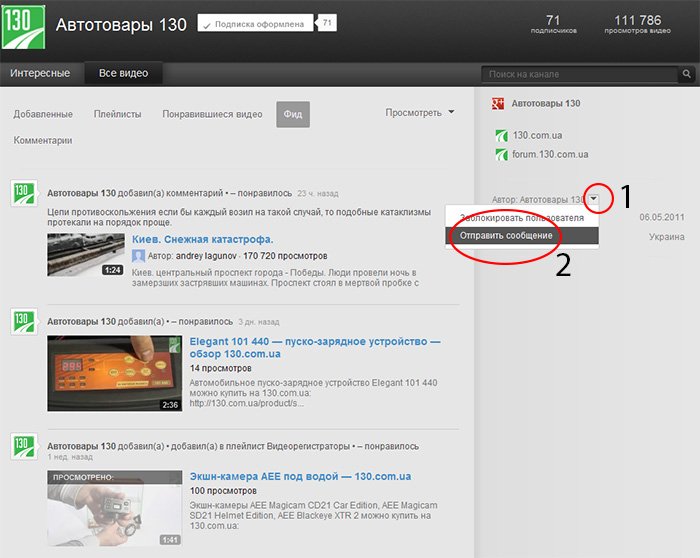Image resolution: width=700 pixels, height=558 pixels.
Task: Open the Киев. Снежная катастрофа. video link
Action: (x=202, y=239)
